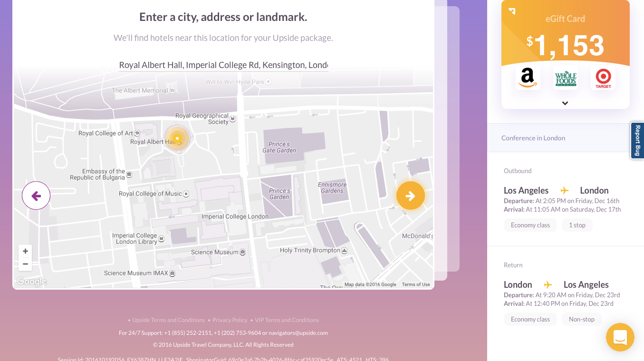Click the 1 stop tag
The image size is (644, 361).
[x=577, y=225]
